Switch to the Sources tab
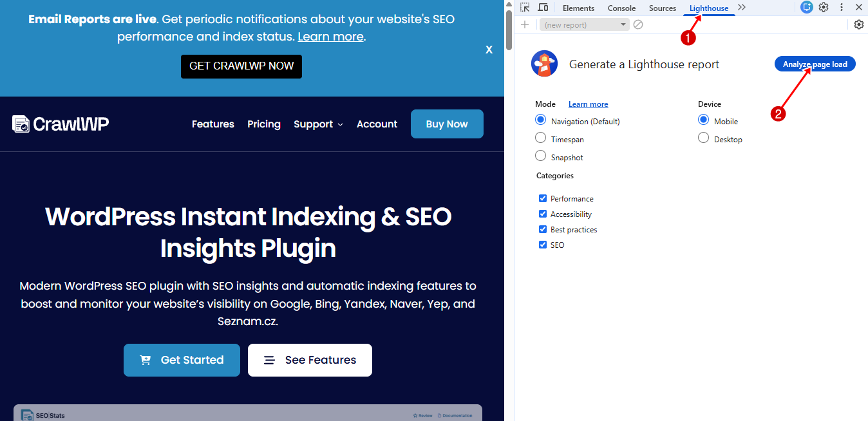Screen dimensions: 868x421 click(663, 8)
